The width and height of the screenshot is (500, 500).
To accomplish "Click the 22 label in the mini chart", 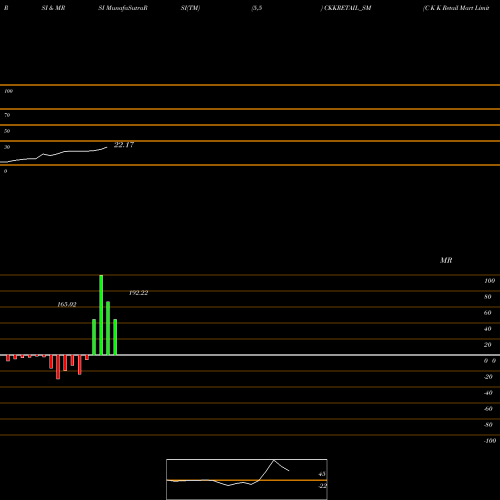I will (323, 486).
